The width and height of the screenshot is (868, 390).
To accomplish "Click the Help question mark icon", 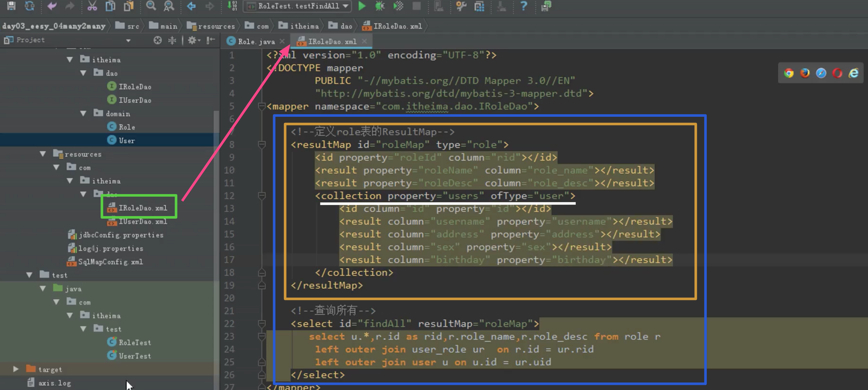I will pyautogui.click(x=523, y=6).
